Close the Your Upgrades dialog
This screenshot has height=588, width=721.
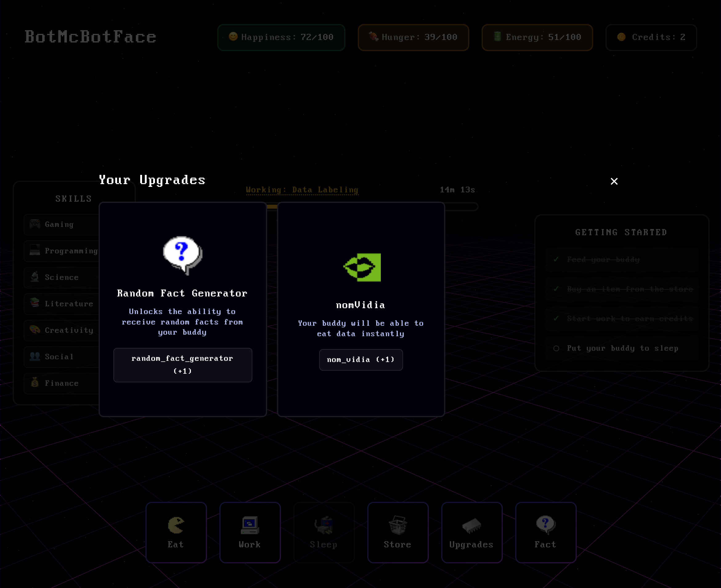pos(614,181)
